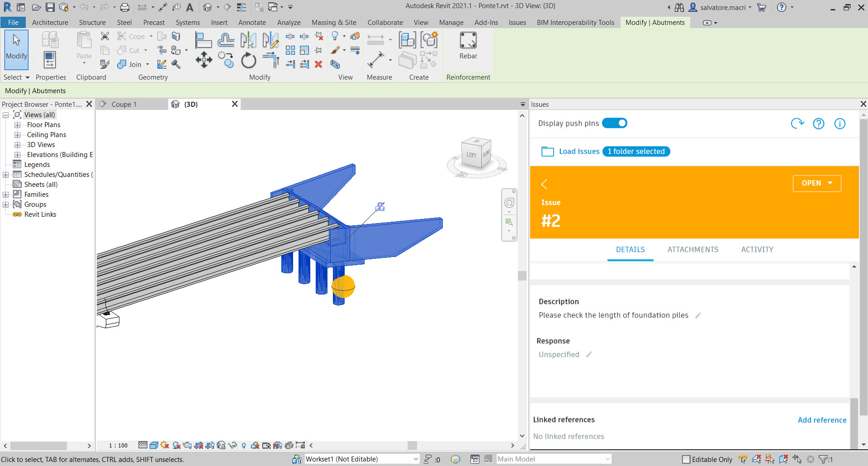Image resolution: width=868 pixels, height=466 pixels.
Task: Activate the Rotate tool
Action: pyautogui.click(x=248, y=60)
